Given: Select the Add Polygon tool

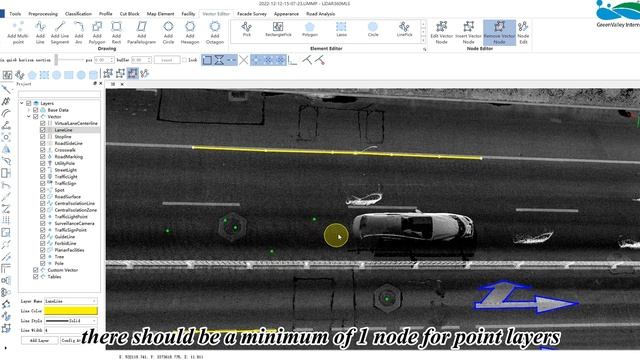Looking at the screenshot, I should [97, 33].
